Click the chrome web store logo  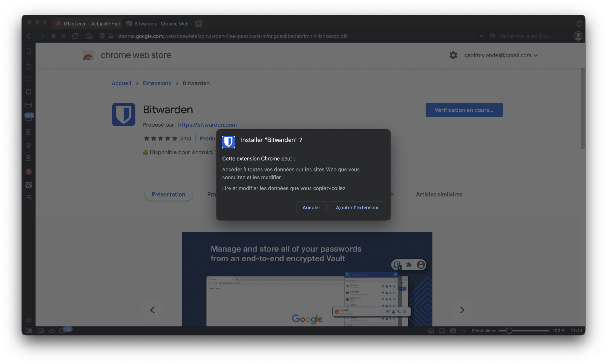(127, 55)
